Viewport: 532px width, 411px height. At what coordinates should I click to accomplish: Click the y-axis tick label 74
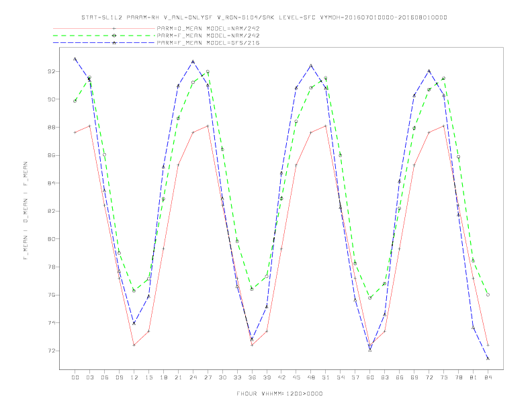click(51, 323)
